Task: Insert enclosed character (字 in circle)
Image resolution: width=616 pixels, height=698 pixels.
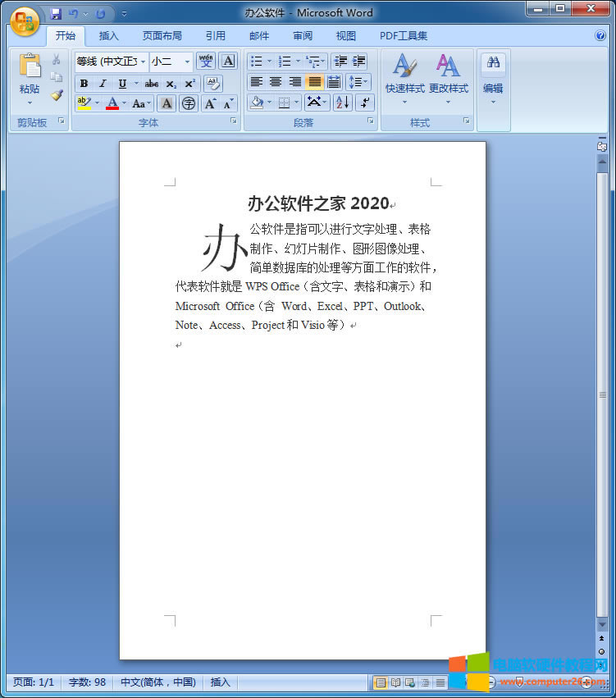Action: pos(189,103)
